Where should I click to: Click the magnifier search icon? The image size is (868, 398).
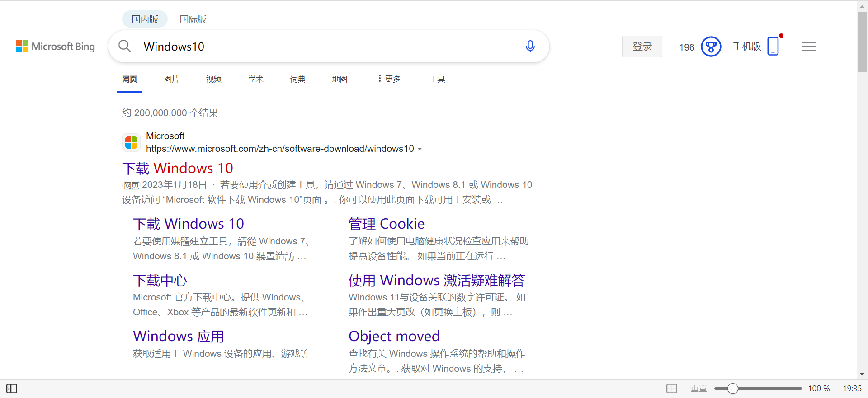pos(124,46)
